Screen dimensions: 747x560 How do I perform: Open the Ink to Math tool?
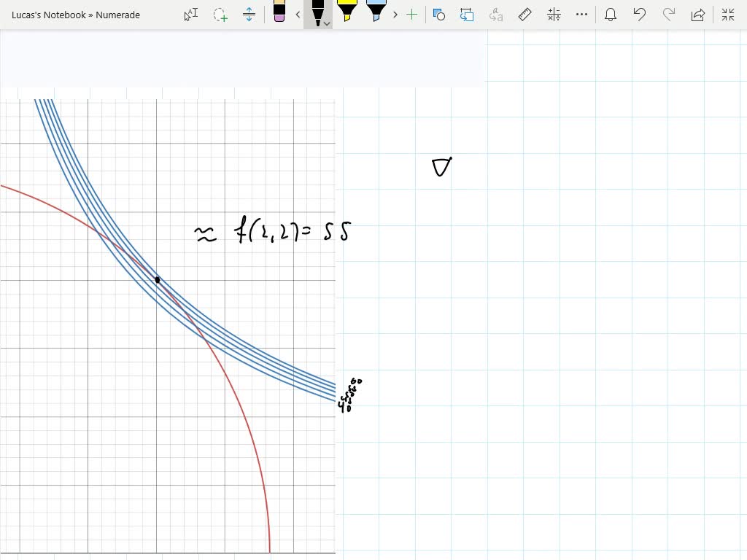[554, 15]
